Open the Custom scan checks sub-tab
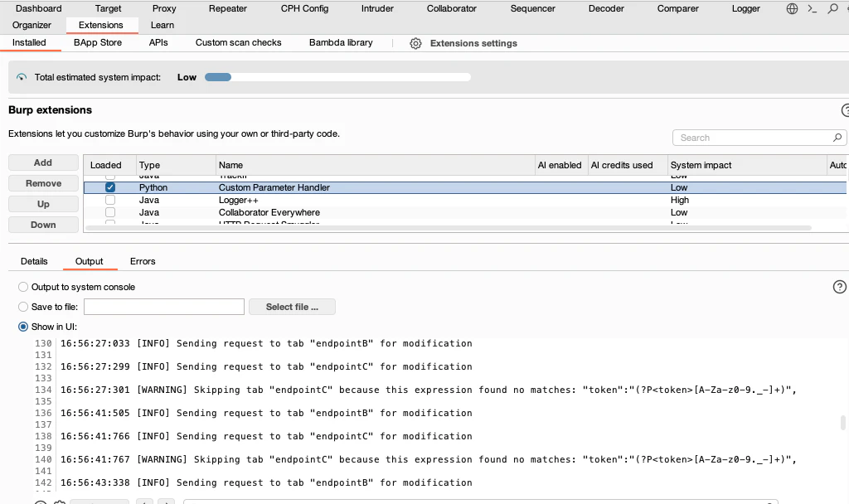The image size is (849, 504). [x=238, y=42]
